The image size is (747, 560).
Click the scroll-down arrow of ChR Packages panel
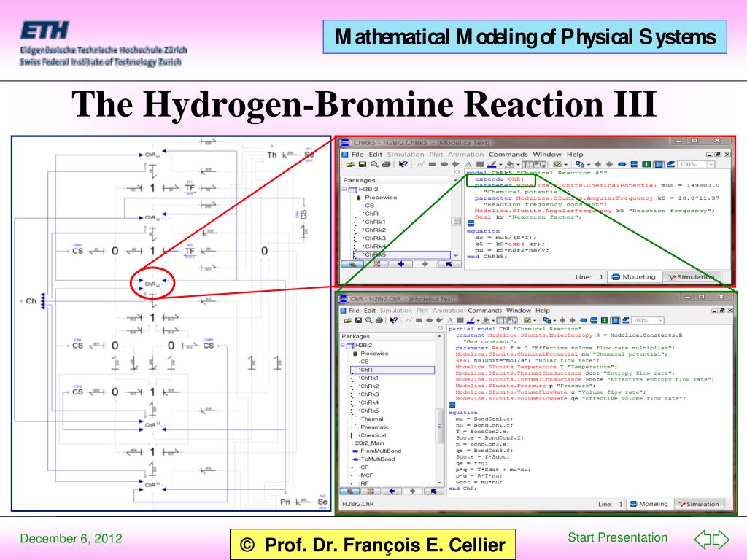click(x=440, y=483)
